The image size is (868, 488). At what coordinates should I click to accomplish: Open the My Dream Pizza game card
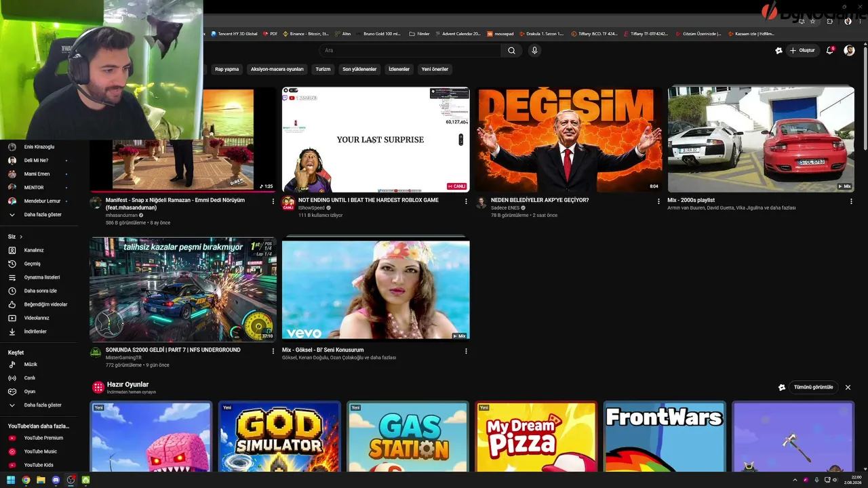(x=536, y=437)
